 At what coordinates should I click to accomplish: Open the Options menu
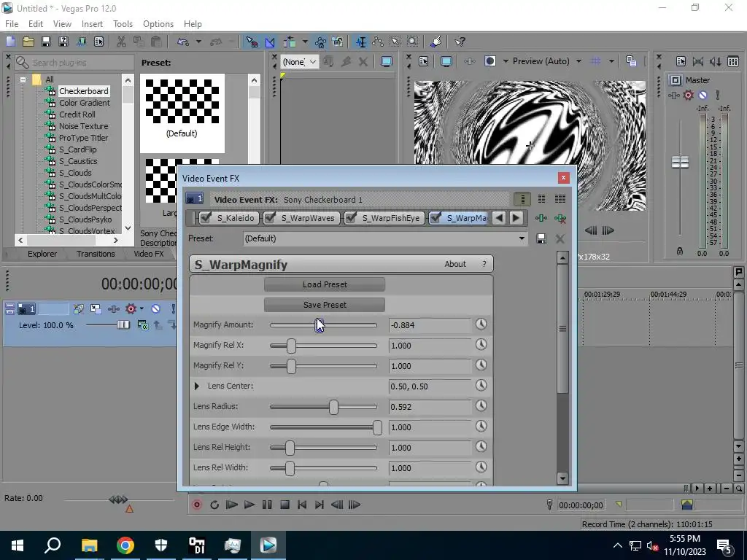coord(158,24)
